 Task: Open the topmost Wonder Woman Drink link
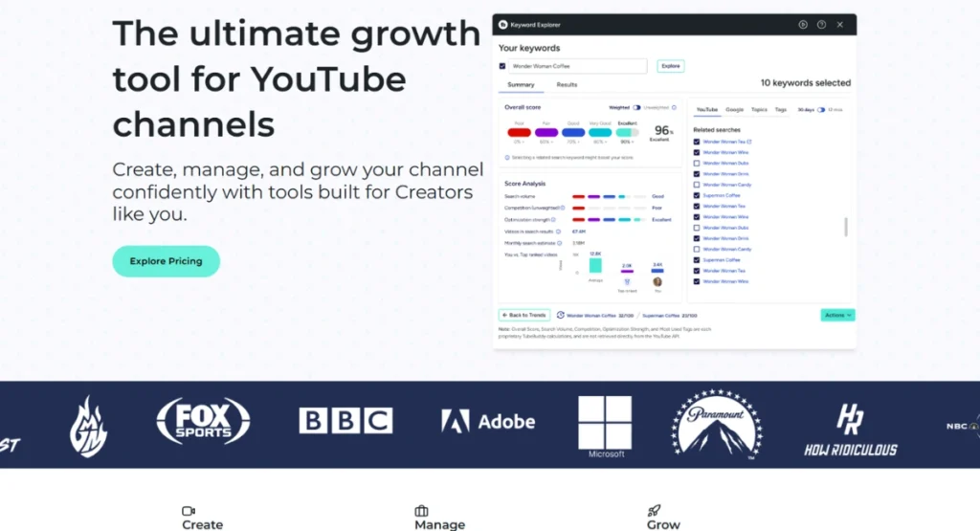pyautogui.click(x=725, y=174)
